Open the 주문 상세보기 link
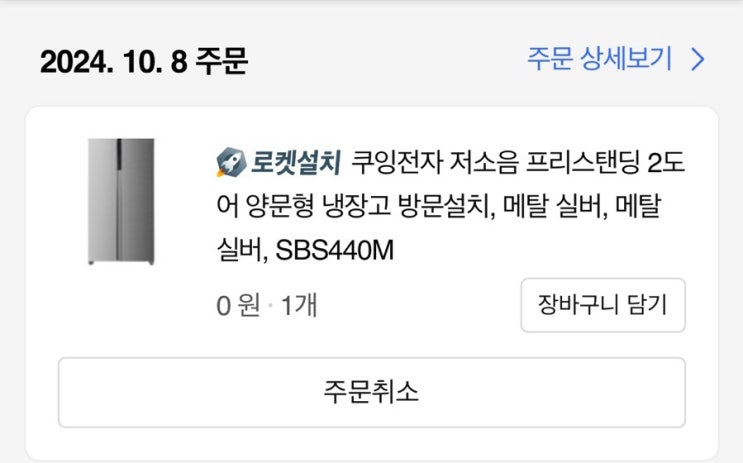The image size is (743, 463). 616,59
